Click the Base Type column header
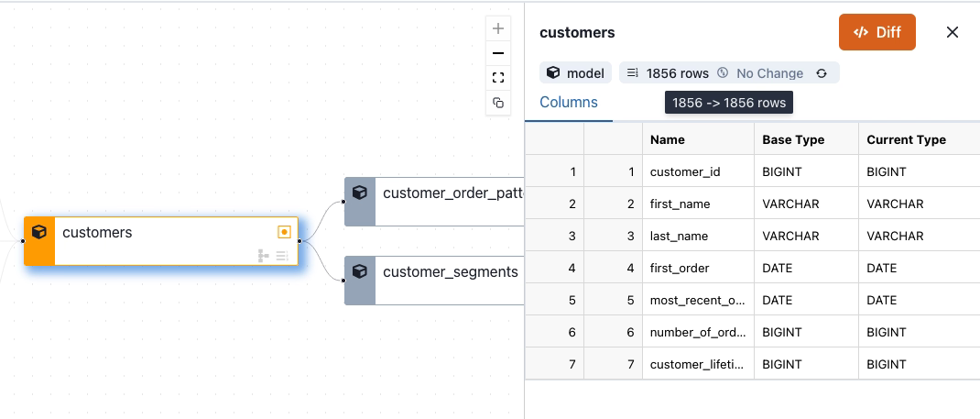This screenshot has height=419, width=980. (793, 139)
